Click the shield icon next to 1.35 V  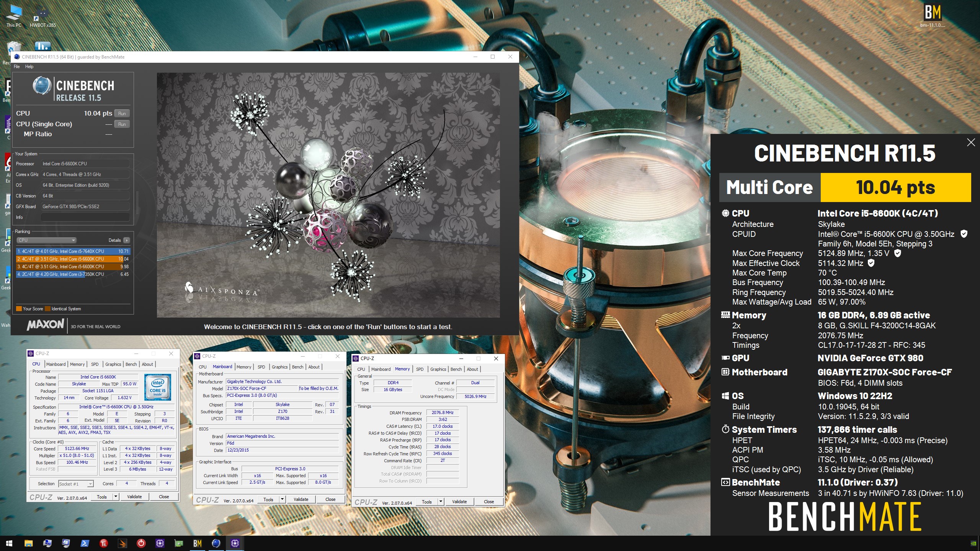tap(897, 253)
